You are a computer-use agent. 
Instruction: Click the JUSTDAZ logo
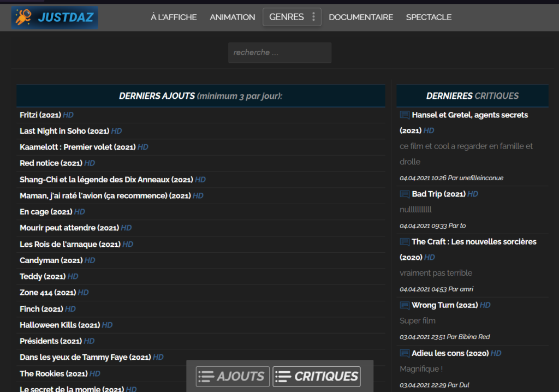pyautogui.click(x=55, y=17)
